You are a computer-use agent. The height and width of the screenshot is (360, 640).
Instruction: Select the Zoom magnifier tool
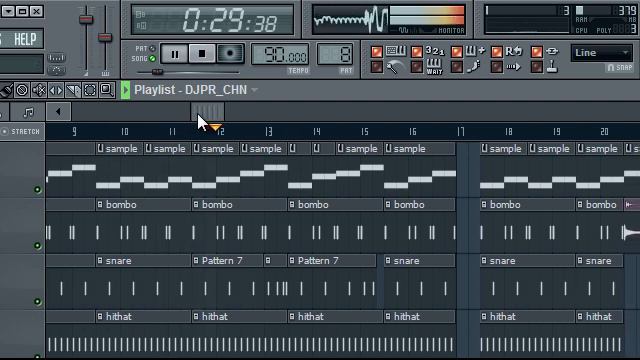(x=107, y=90)
